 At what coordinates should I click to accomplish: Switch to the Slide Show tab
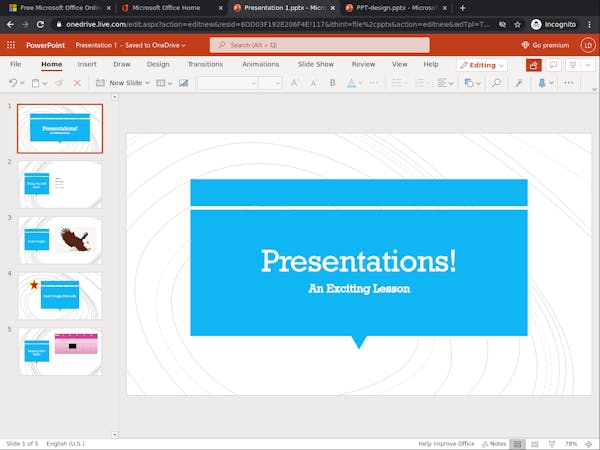[x=316, y=64]
